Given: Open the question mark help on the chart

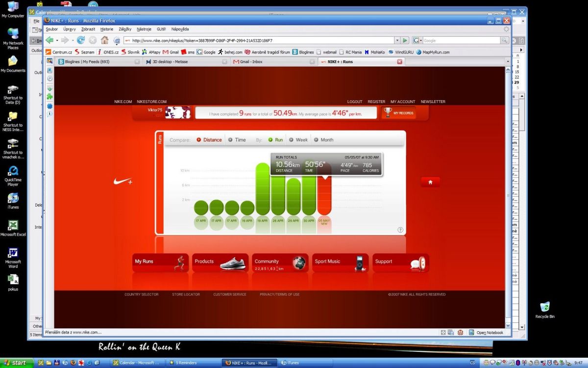Looking at the screenshot, I should click(x=400, y=230).
